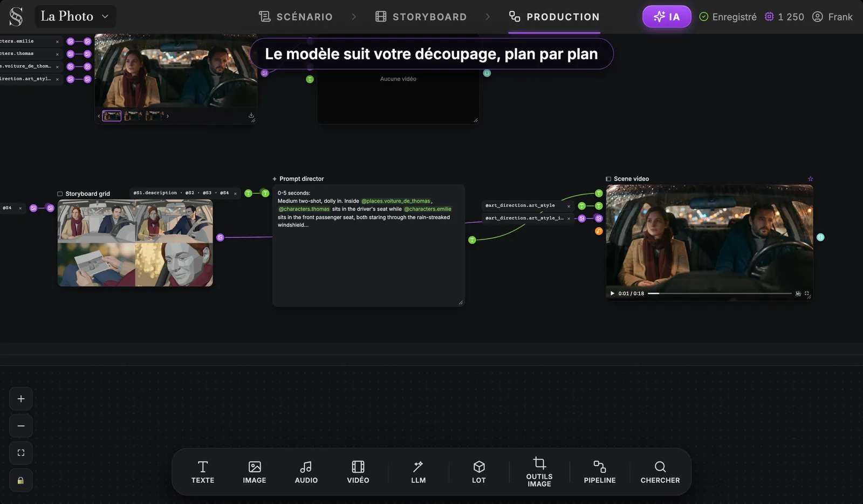This screenshot has width=863, height=504.
Task: Click teal output port of Aucune vidéo node
Action: point(487,73)
